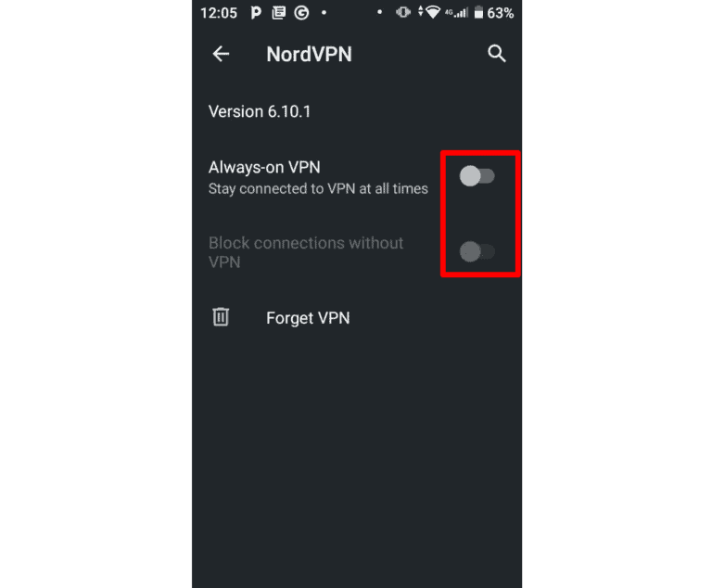Tap the Block connections without VPN text
Screen dimensions: 712x588
coord(306,252)
